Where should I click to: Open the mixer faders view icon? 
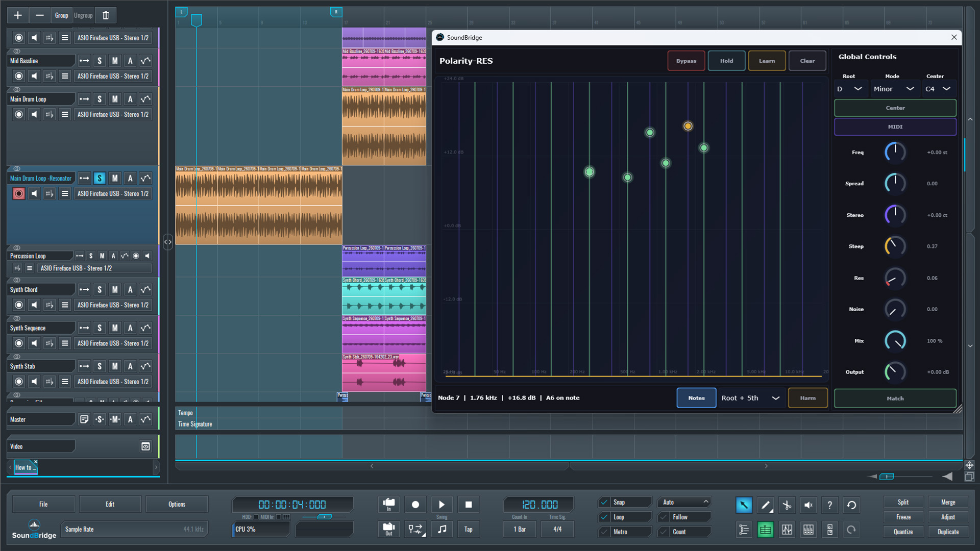point(808,530)
